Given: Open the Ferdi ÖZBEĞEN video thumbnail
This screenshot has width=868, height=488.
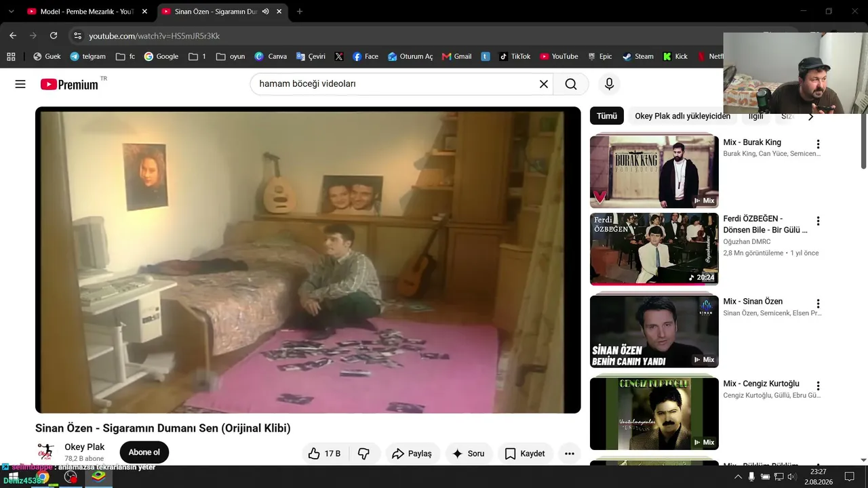Looking at the screenshot, I should (x=654, y=249).
